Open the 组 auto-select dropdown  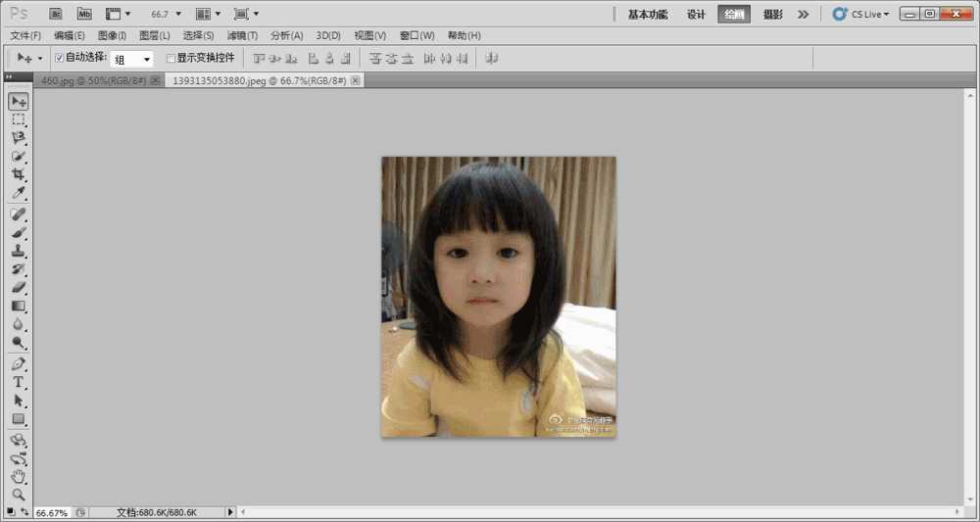point(132,59)
